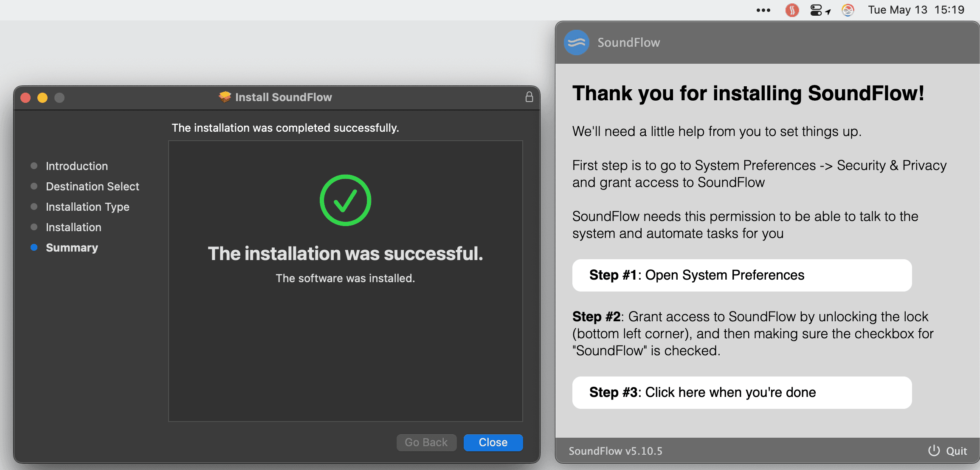Click Step #3: Click here when you're done

pyautogui.click(x=742, y=393)
